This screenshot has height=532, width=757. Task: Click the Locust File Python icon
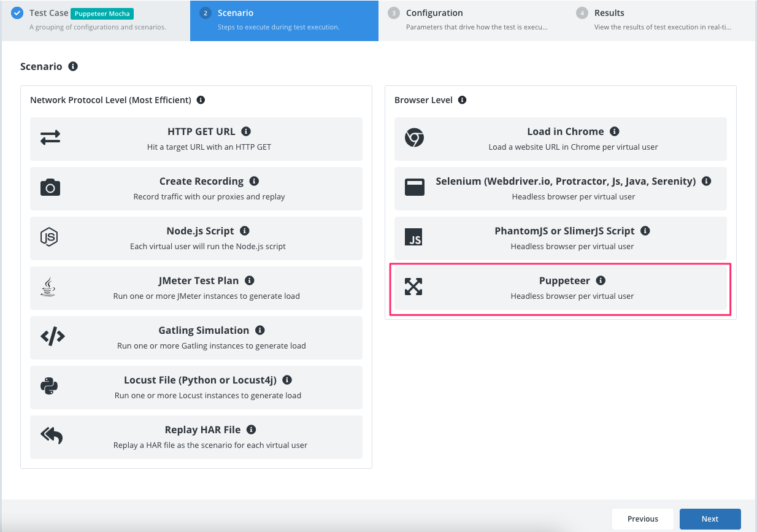click(x=49, y=387)
